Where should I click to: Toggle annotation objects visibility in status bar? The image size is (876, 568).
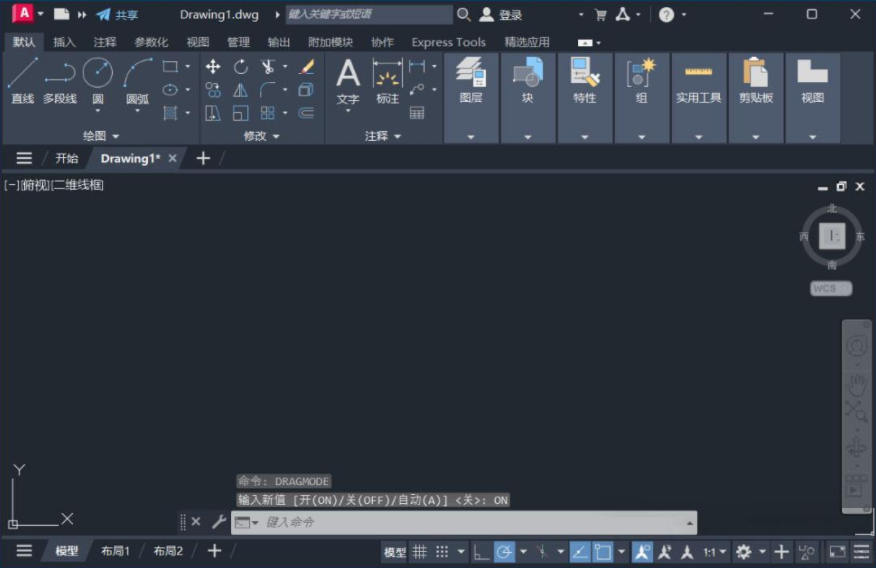(x=642, y=552)
